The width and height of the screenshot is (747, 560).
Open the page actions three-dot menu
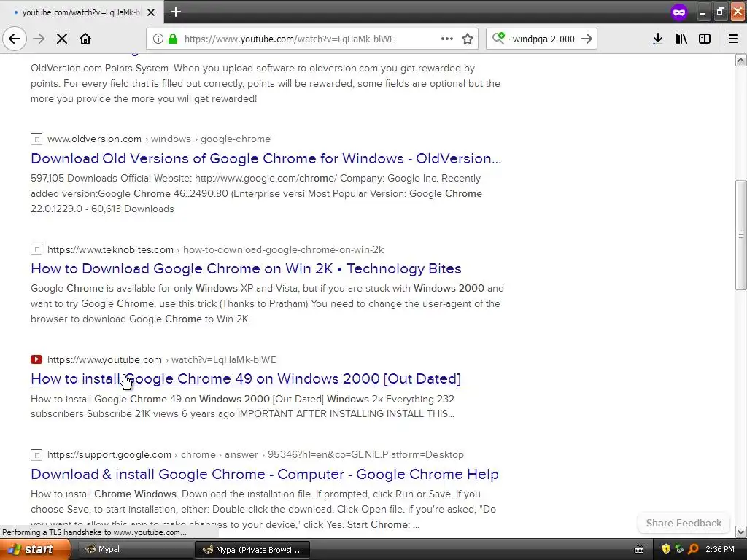[x=447, y=39]
